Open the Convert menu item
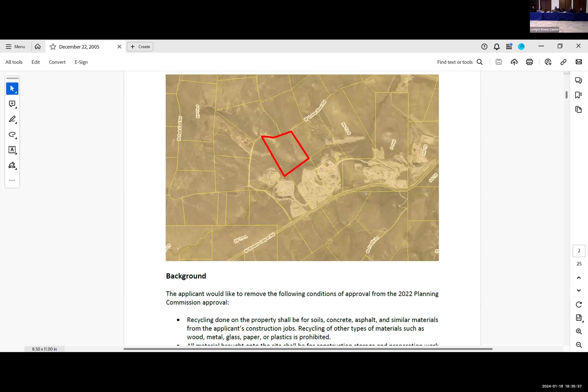 57,62
